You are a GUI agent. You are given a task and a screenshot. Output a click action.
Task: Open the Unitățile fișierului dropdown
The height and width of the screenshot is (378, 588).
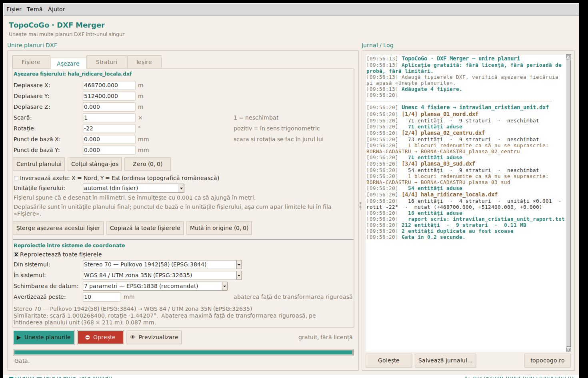181,188
